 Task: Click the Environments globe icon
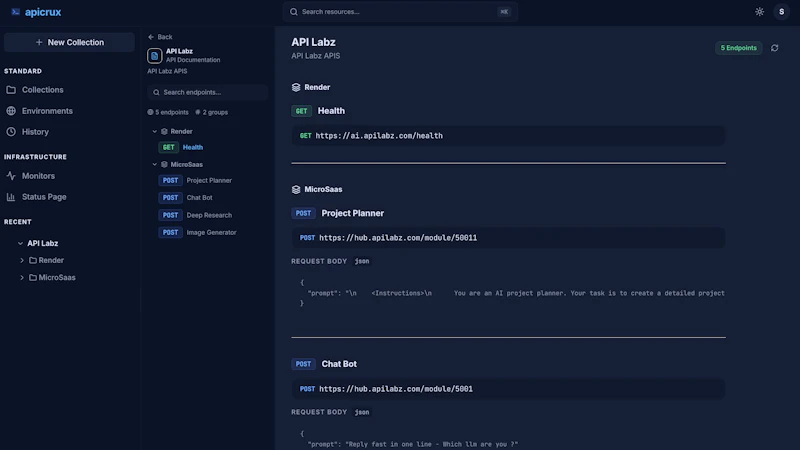pyautogui.click(x=11, y=111)
